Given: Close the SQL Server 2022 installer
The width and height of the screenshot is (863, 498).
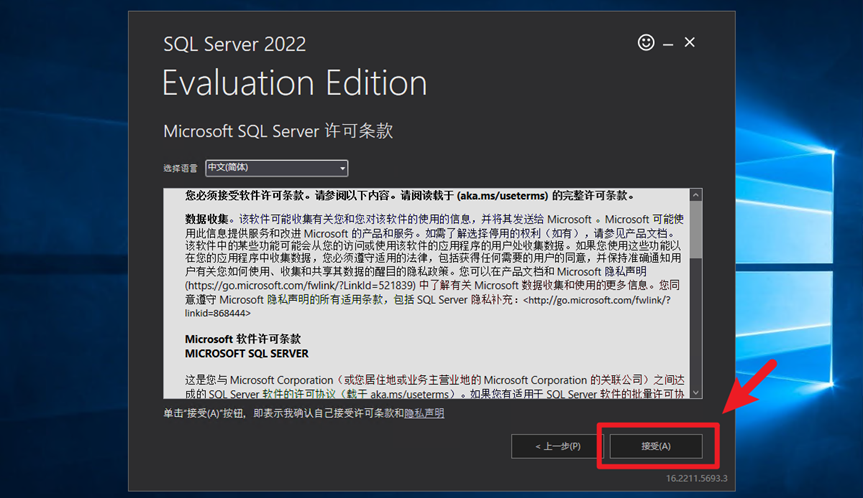Looking at the screenshot, I should coord(689,42).
